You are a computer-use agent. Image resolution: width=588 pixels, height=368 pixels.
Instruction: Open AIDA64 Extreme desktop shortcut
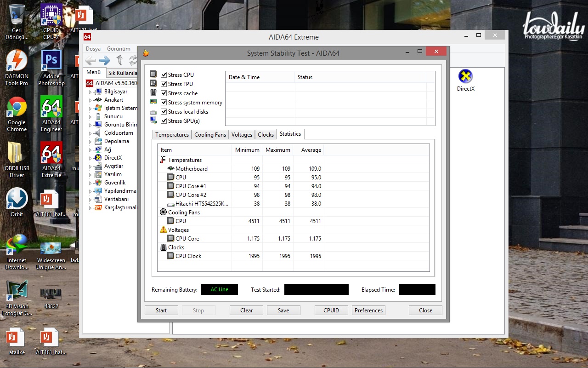tap(51, 160)
